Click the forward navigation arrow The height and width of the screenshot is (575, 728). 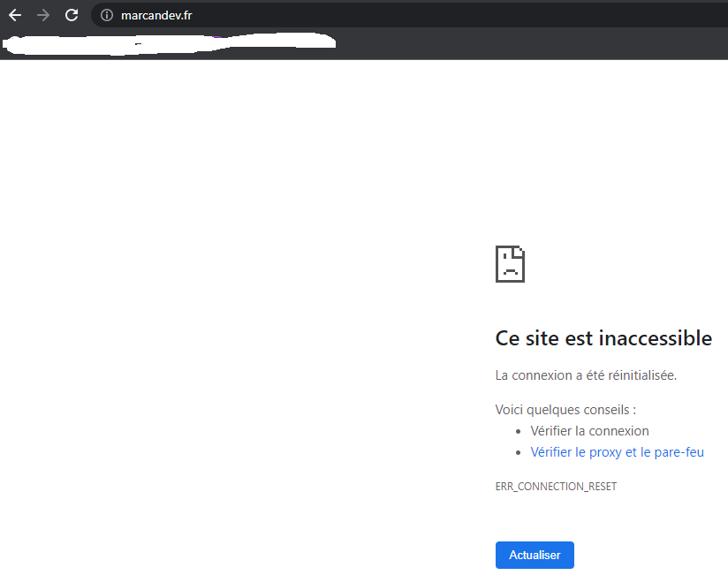(43, 15)
